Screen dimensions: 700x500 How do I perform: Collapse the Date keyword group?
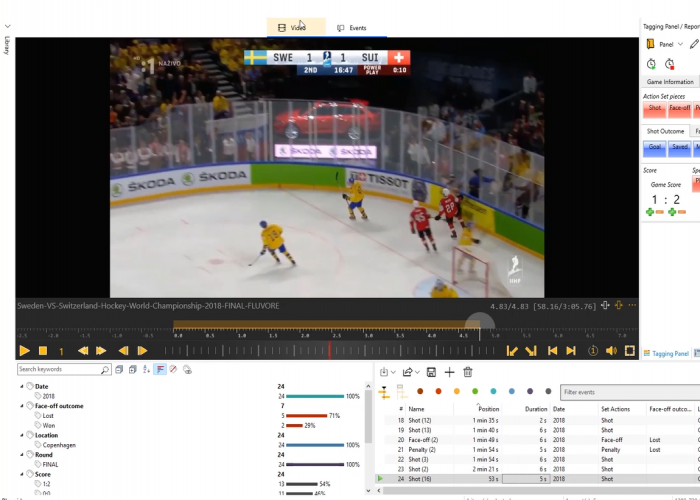click(21, 387)
